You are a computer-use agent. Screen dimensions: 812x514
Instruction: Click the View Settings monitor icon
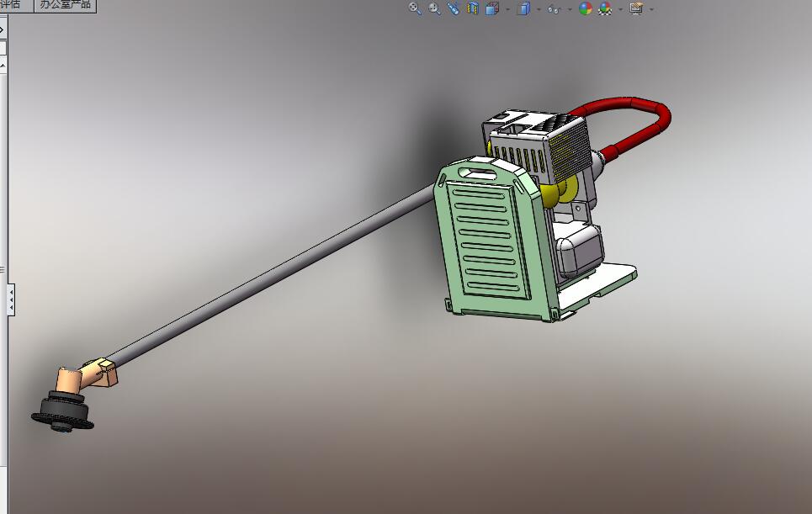point(636,8)
